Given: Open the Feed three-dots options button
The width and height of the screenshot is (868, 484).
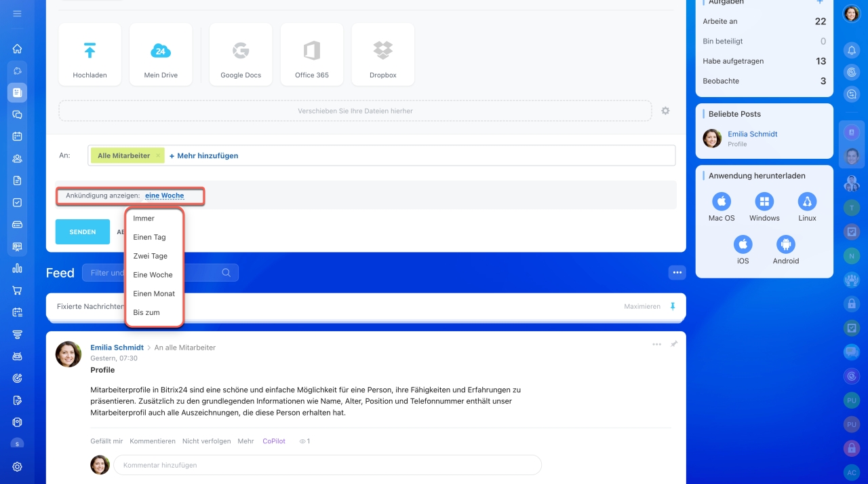Looking at the screenshot, I should coord(677,273).
